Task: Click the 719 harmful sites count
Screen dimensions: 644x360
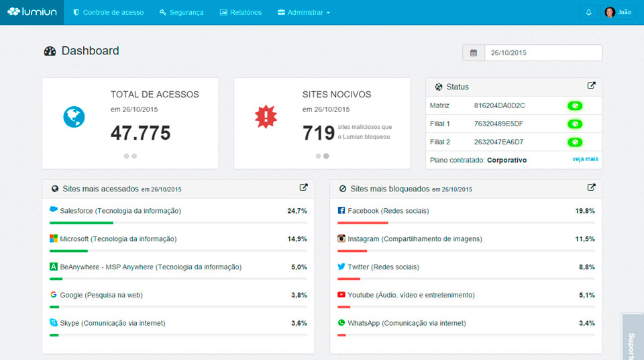Action: pyautogui.click(x=319, y=133)
